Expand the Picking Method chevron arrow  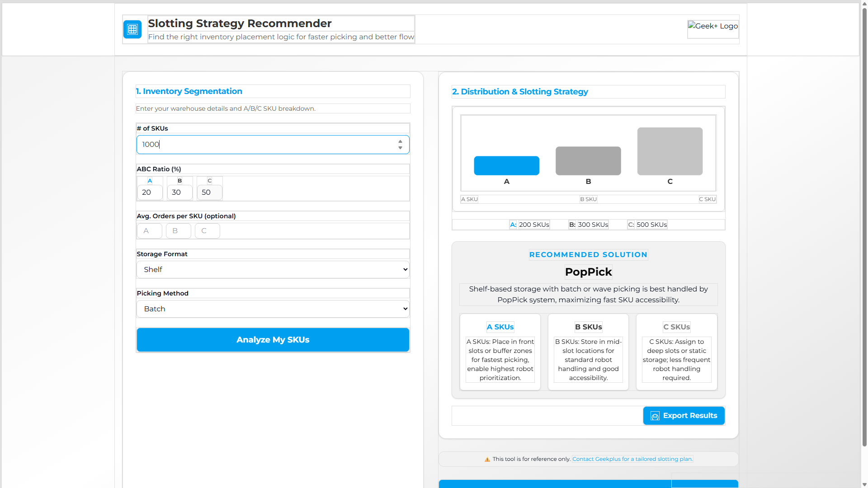pyautogui.click(x=405, y=309)
